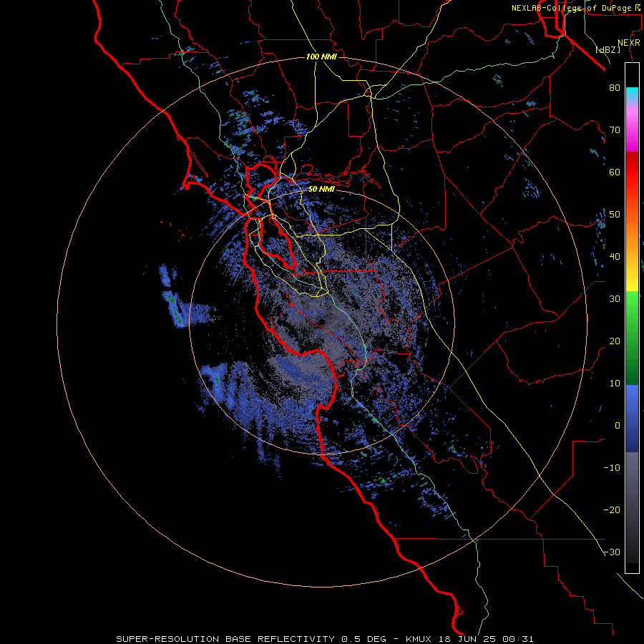
Task: Click the -10 value on reflectivity scale
Action: tap(612, 468)
